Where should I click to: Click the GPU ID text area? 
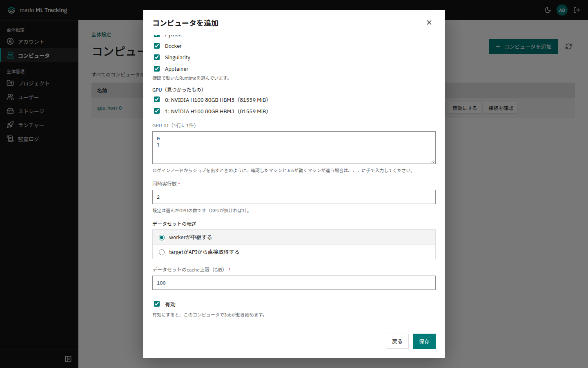pos(294,148)
